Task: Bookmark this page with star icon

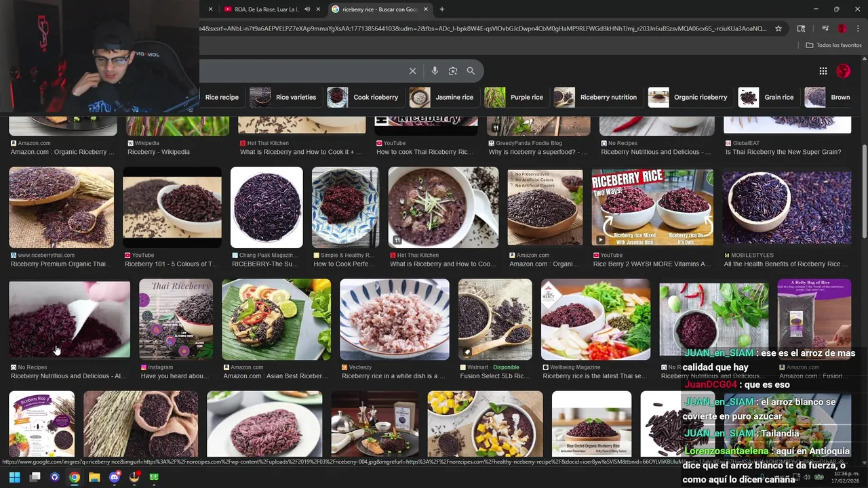Action: pos(778,28)
